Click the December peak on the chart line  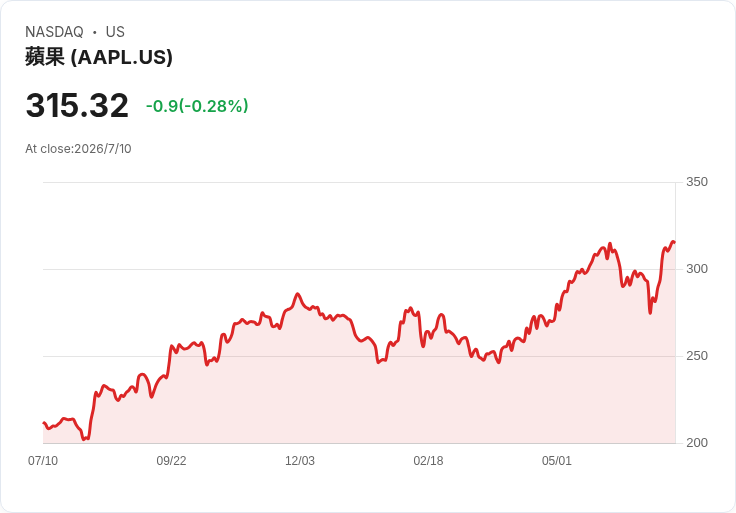pos(297,294)
